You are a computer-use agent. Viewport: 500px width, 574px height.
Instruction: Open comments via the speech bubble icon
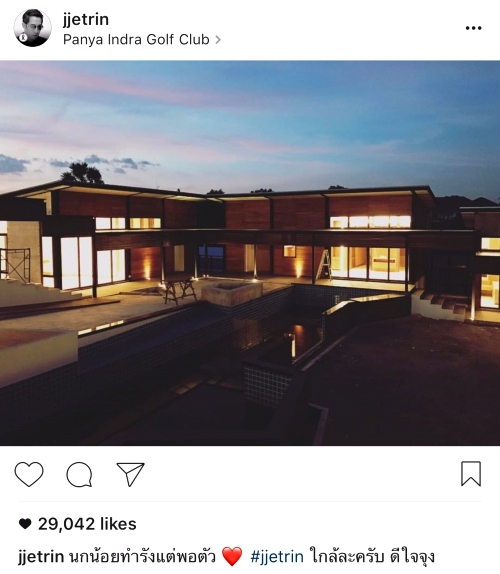click(x=79, y=474)
